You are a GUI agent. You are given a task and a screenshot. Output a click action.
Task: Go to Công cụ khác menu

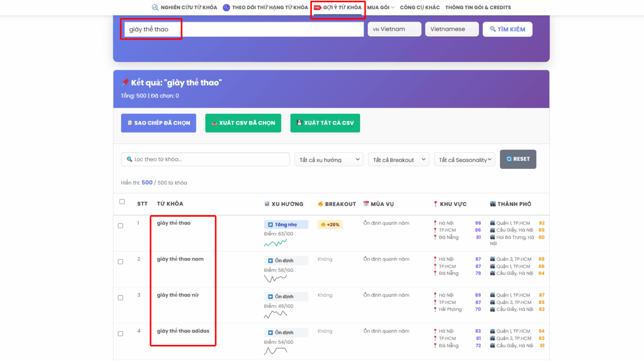pyautogui.click(x=420, y=7)
